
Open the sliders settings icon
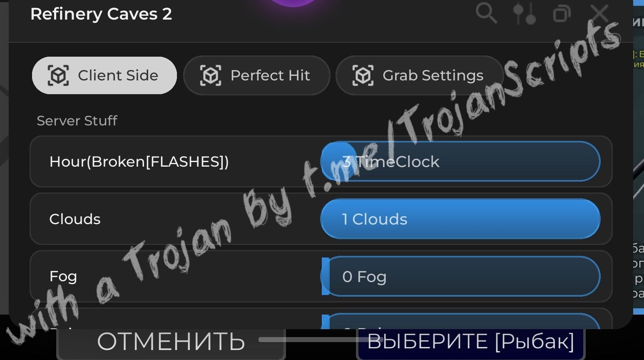(524, 13)
